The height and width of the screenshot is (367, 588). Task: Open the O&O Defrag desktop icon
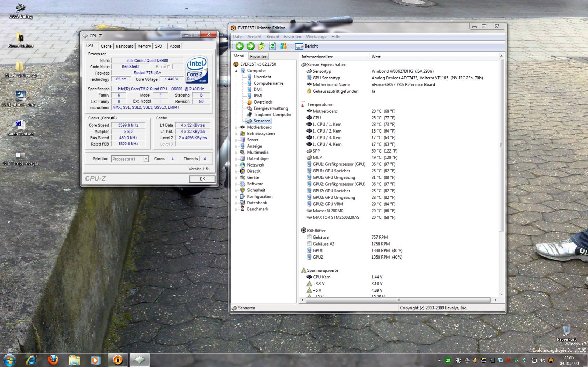pos(21,11)
